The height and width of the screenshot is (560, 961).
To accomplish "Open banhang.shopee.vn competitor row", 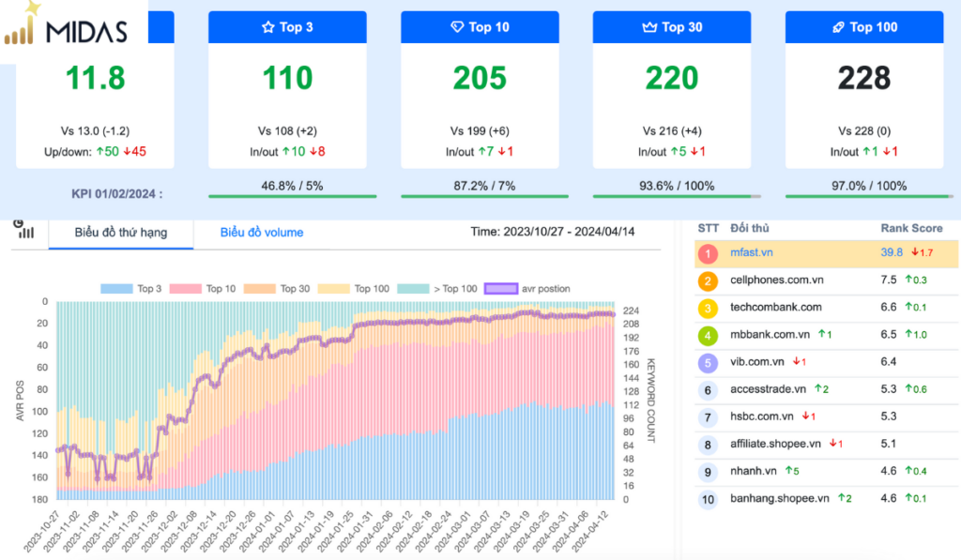I will [826, 499].
